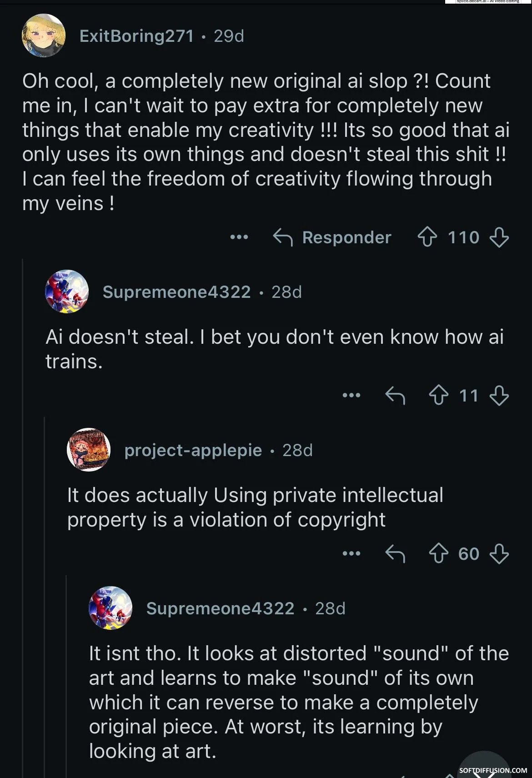Upvote project-applepie's comment
Image resolution: width=532 pixels, height=778 pixels.
tap(439, 553)
